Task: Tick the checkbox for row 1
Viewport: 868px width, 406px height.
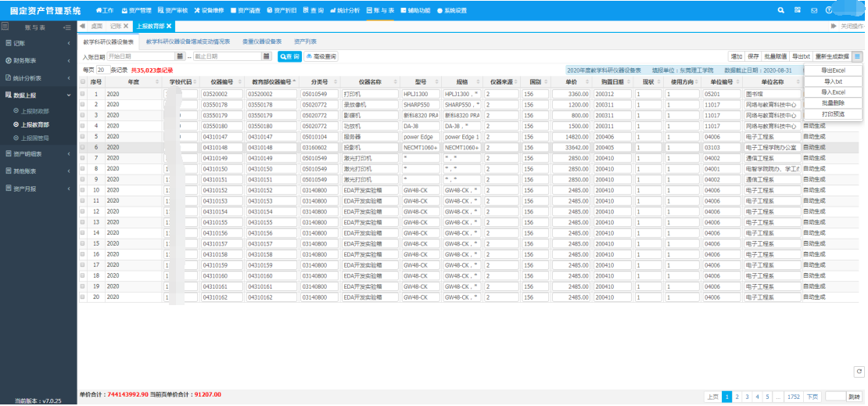Action: (x=83, y=94)
